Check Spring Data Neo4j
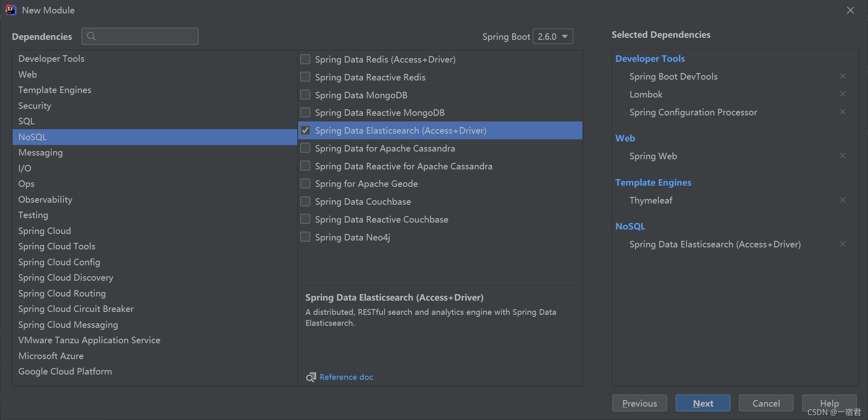 tap(305, 237)
